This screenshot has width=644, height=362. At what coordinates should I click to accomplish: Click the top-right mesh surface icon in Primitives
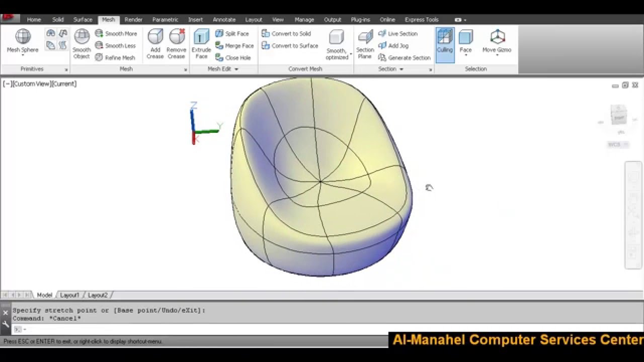click(x=63, y=34)
